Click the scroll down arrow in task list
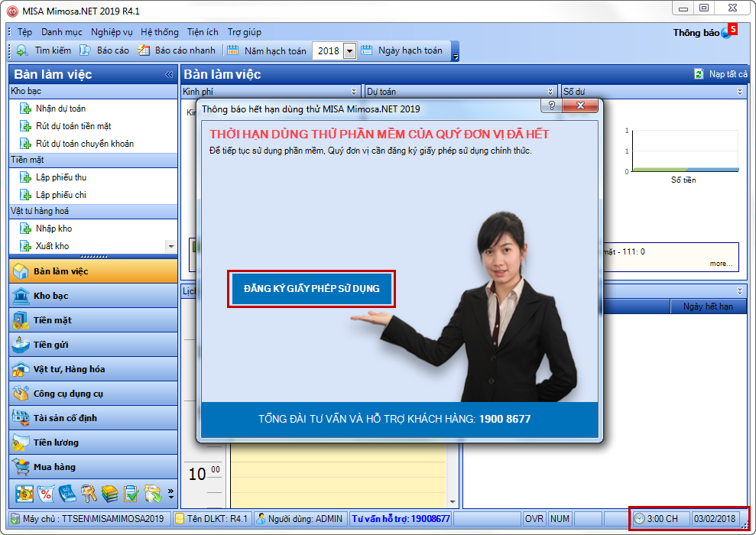This screenshot has width=756, height=535. coord(171,246)
